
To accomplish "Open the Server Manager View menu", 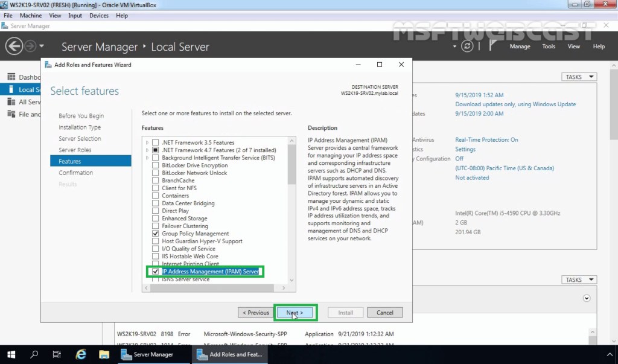I will pyautogui.click(x=573, y=46).
